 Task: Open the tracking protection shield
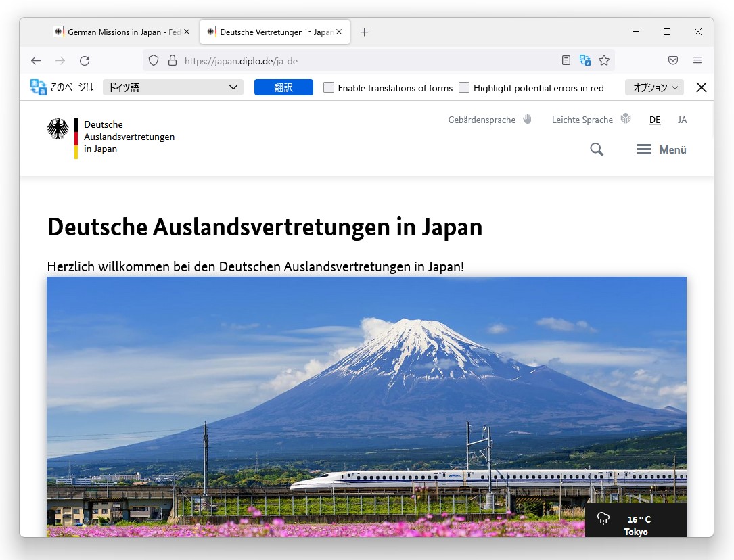(154, 60)
